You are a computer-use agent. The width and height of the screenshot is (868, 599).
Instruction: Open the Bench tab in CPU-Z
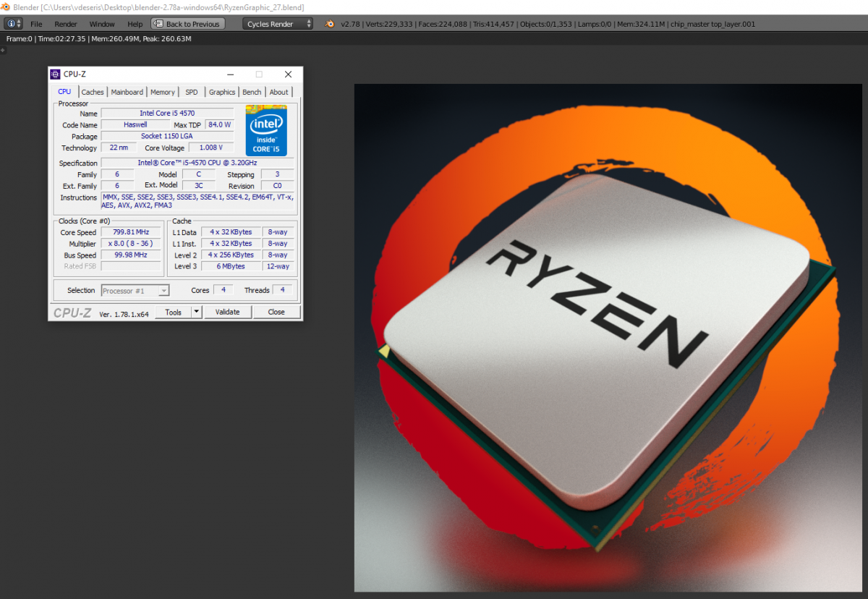click(252, 92)
